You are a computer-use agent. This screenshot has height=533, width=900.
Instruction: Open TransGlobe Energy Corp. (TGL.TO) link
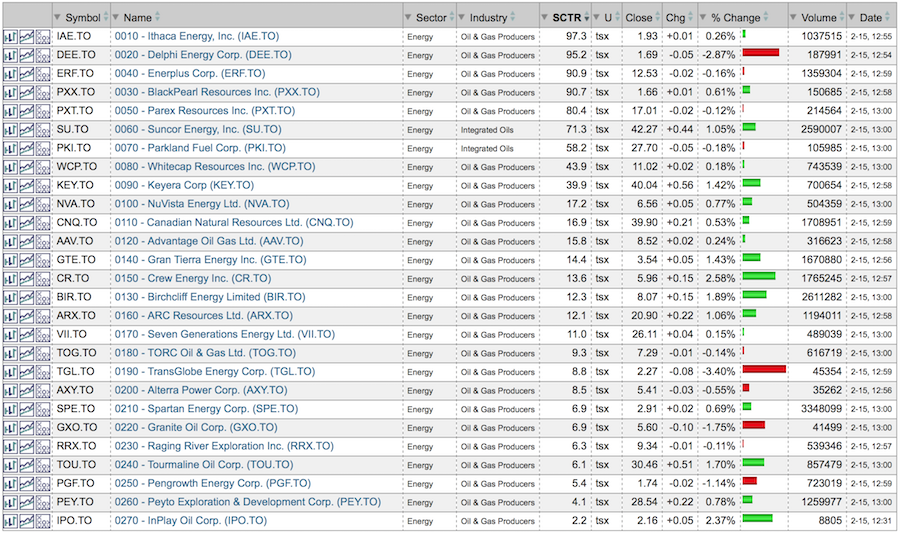[215, 372]
